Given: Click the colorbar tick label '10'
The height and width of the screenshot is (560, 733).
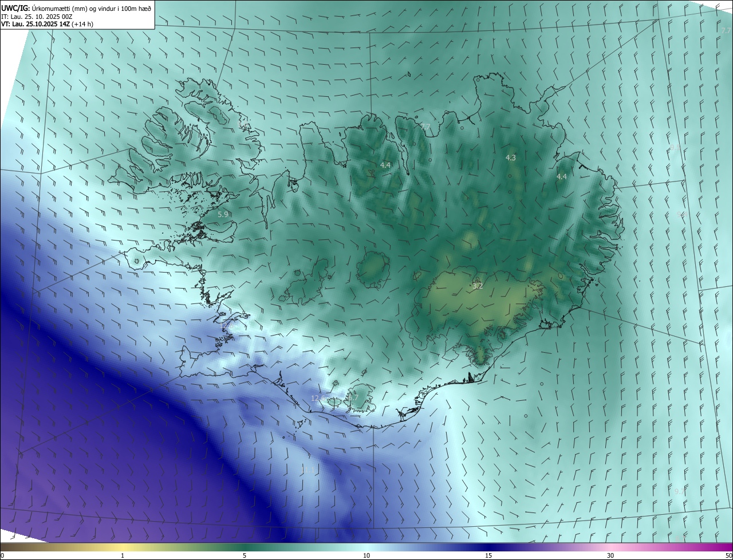Looking at the screenshot, I should pos(366,555).
